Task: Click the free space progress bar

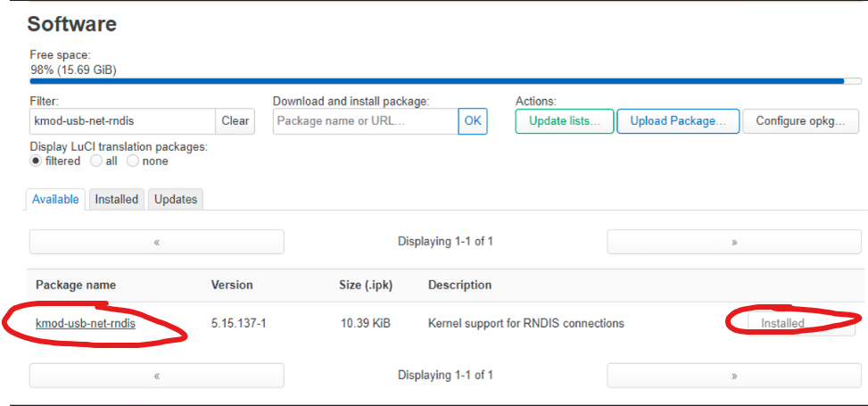Action: [436, 81]
